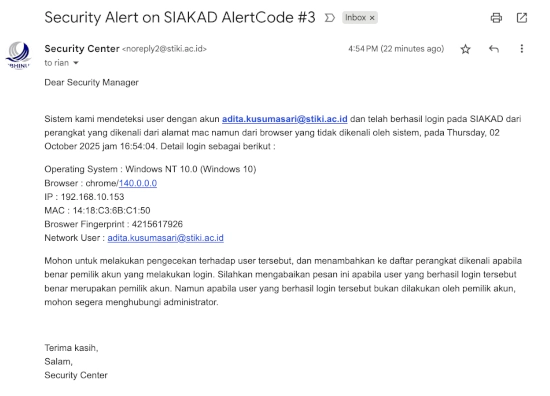Open the three-dot More options menu
The image size is (550, 396).
coord(522,49)
